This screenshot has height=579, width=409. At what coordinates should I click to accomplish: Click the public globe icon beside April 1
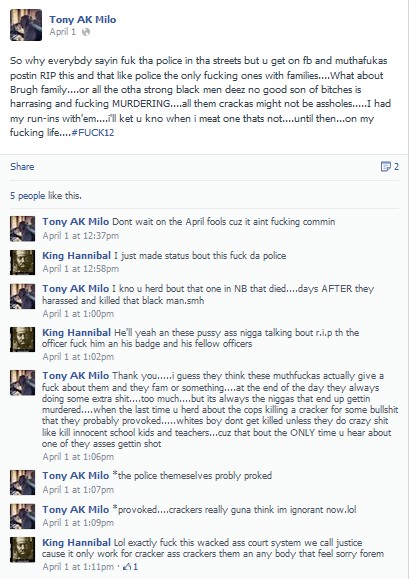coord(86,32)
